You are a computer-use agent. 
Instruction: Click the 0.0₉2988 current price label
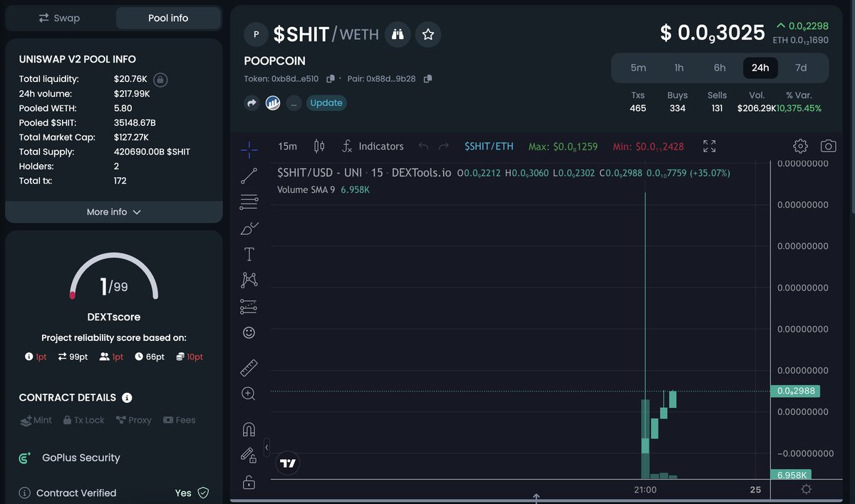click(795, 391)
